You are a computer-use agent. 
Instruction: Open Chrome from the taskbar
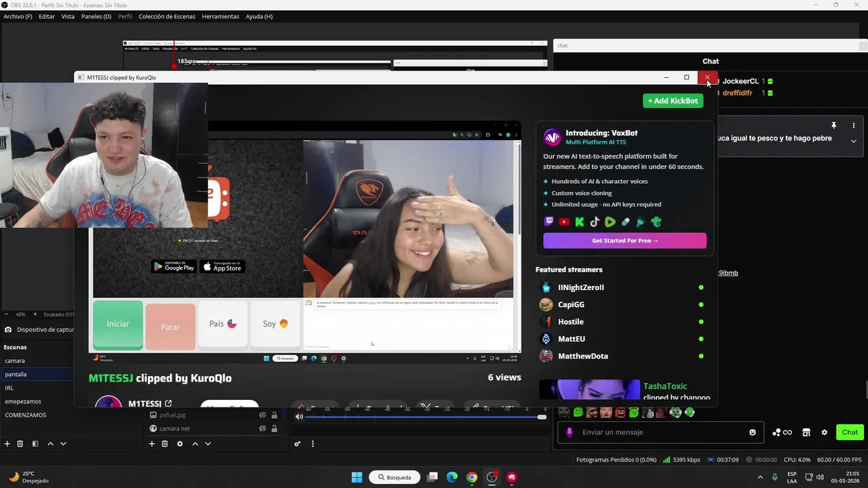point(472,477)
